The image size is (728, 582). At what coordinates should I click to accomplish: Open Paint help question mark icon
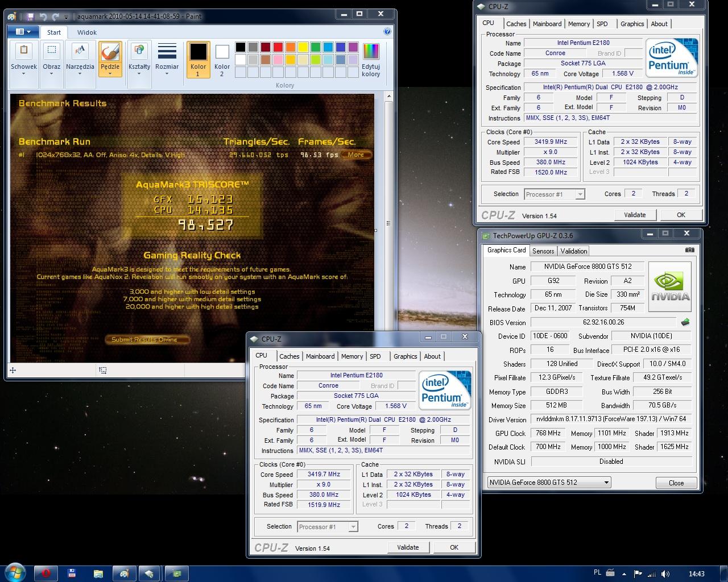coord(387,32)
